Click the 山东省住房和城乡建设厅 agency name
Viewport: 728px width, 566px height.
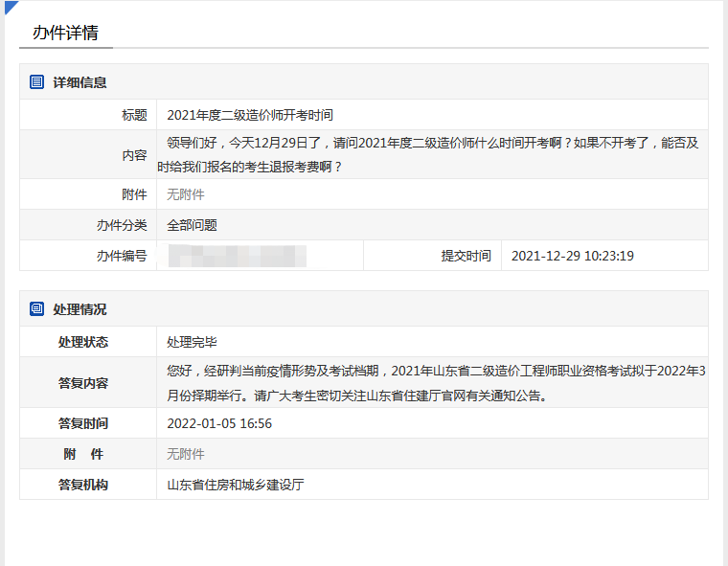pos(235,485)
